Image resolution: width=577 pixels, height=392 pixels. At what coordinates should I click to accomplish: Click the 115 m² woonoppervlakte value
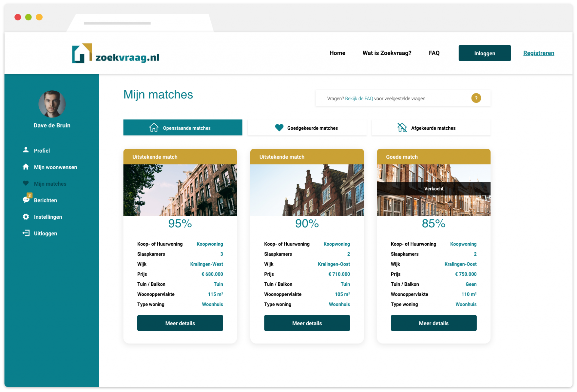tap(215, 294)
